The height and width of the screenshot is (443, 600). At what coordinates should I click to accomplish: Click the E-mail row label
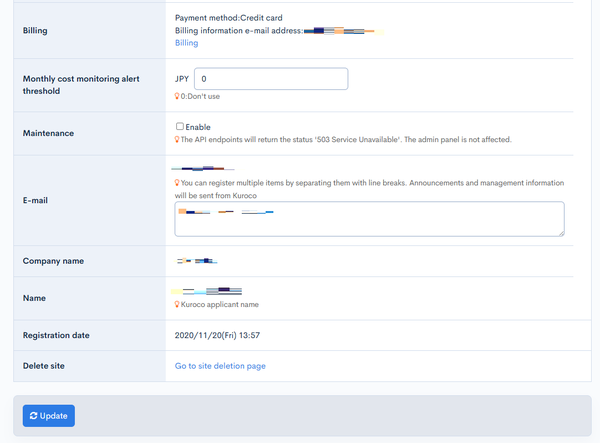click(35, 200)
